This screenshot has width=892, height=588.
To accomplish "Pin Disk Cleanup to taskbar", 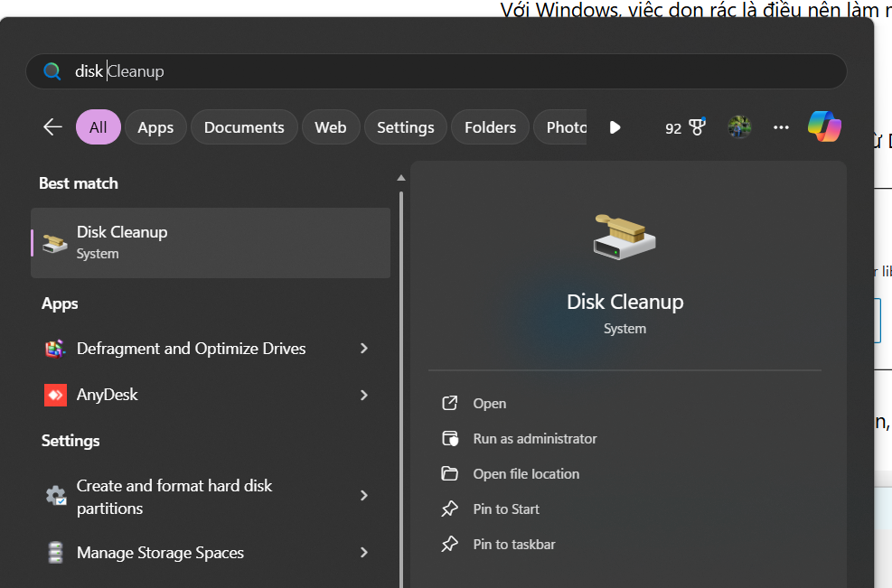I will pyautogui.click(x=513, y=545).
